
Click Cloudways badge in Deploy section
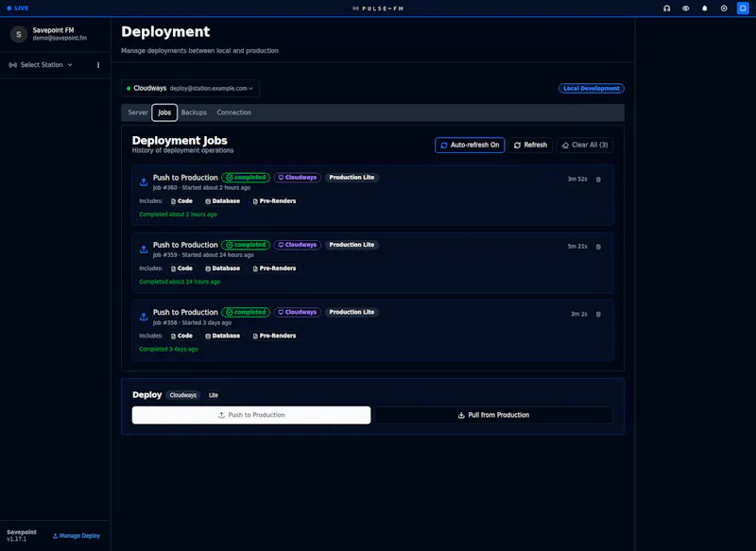tap(183, 395)
